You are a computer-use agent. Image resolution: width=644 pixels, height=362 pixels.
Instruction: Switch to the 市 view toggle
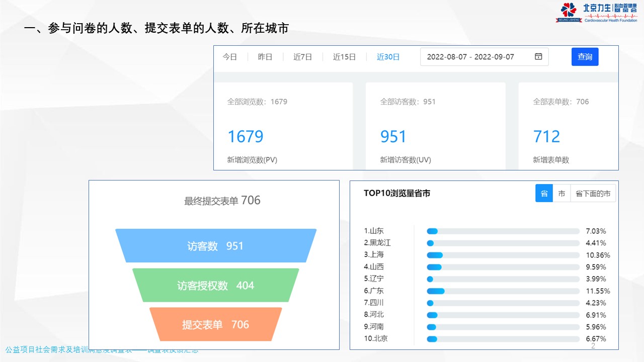pos(561,194)
